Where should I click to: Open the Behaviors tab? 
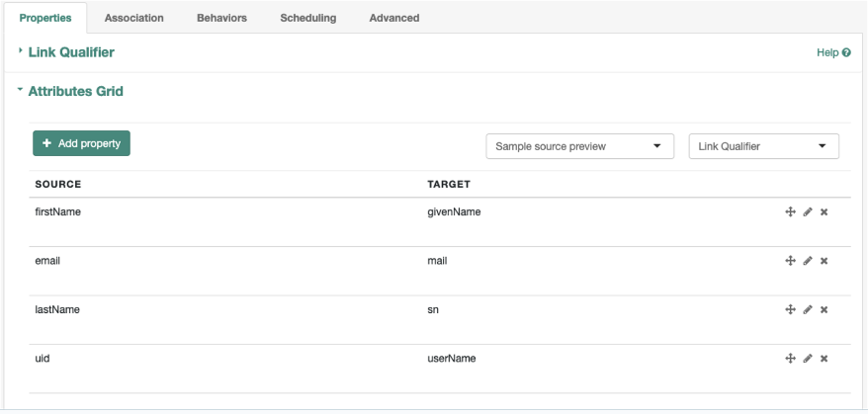click(x=222, y=18)
